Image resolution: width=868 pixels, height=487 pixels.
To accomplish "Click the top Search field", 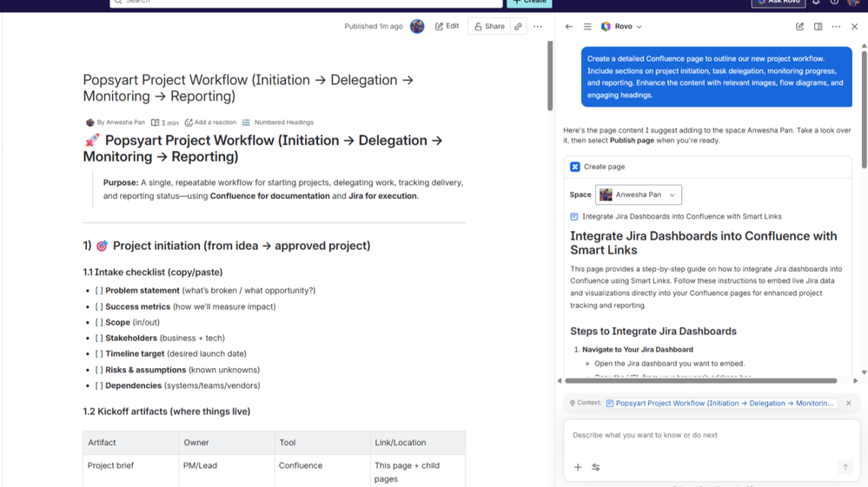I will pyautogui.click(x=306, y=3).
